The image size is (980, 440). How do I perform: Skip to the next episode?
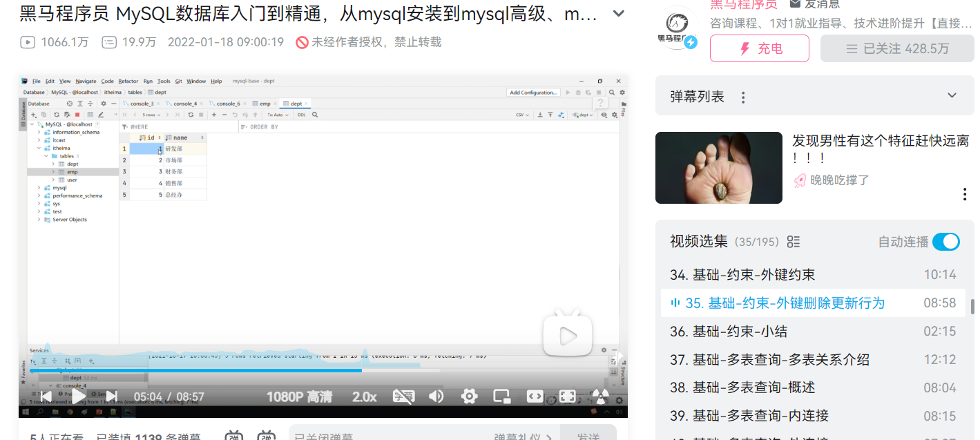click(111, 396)
